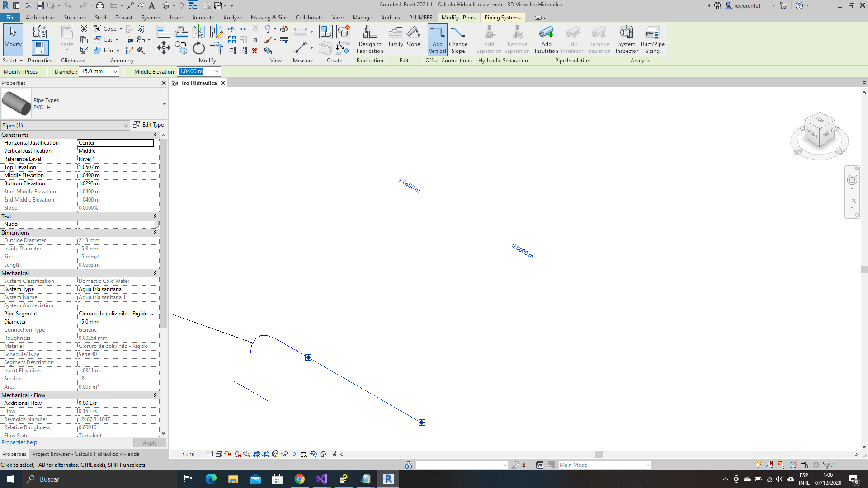Toggle Reveal Hidden Elements lightbulb
Image resolution: width=868 pixels, height=488 pixels.
pos(294,454)
